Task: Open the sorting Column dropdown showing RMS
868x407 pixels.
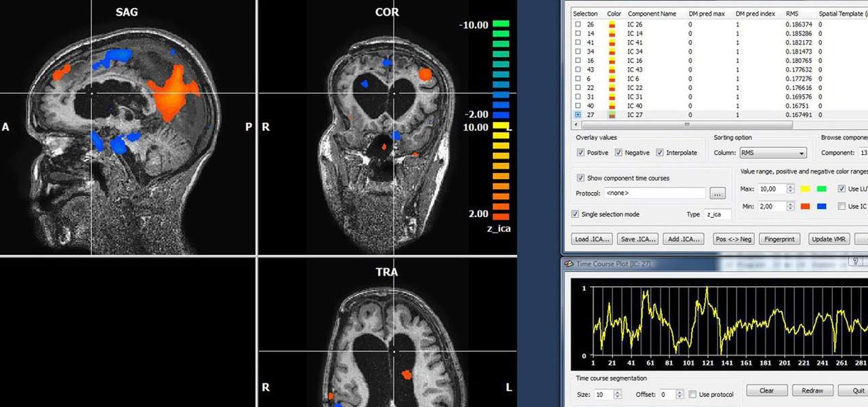Action: pos(772,153)
